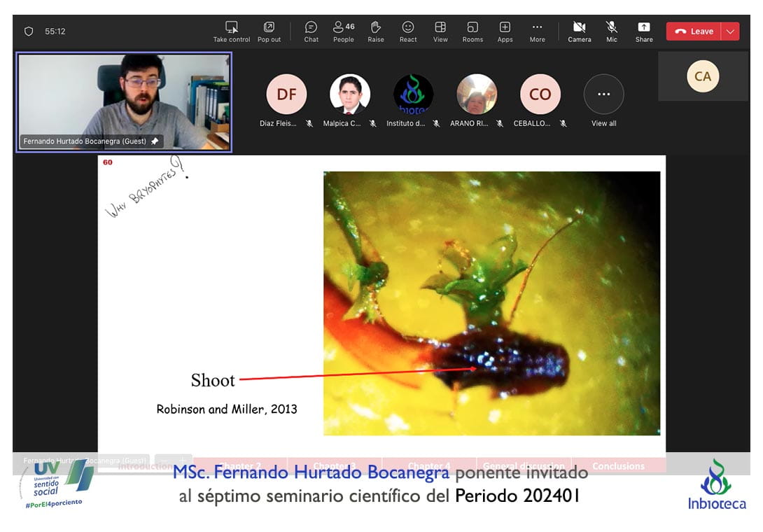Select the Conclusions tab on the slide
Screen dimensions: 763x532
618,466
